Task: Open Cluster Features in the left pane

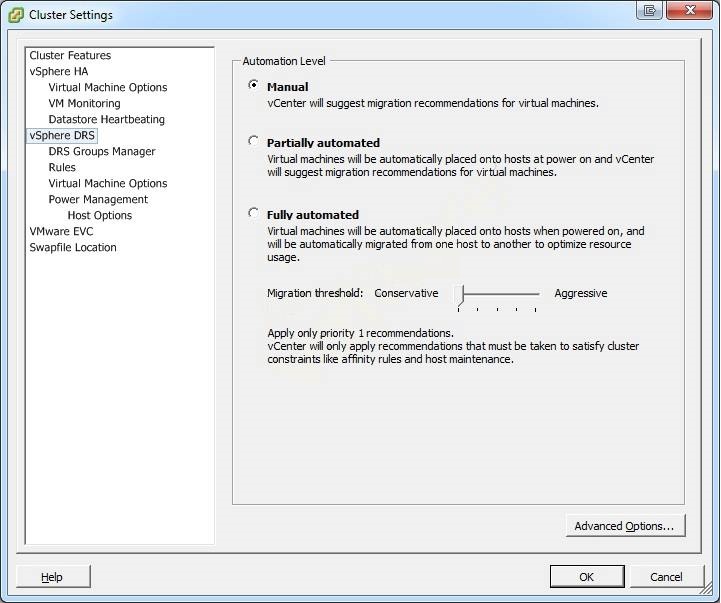Action: [x=70, y=55]
